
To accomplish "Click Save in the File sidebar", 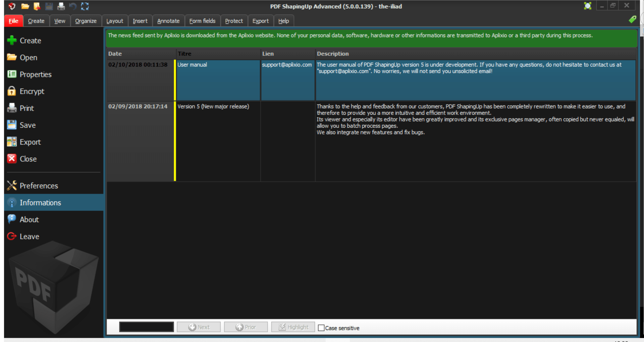I will (54, 125).
